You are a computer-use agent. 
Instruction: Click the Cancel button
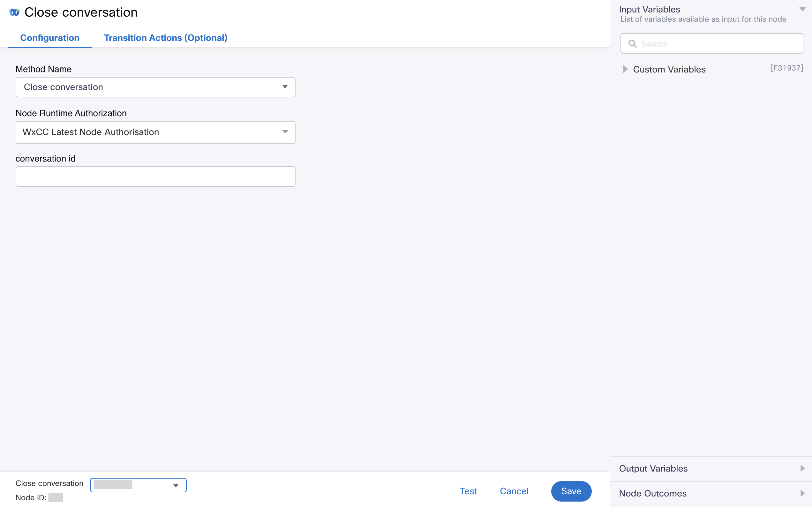tap(514, 491)
